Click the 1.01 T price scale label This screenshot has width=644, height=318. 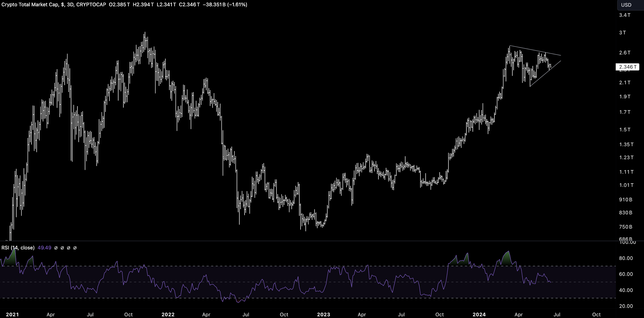tap(626, 185)
